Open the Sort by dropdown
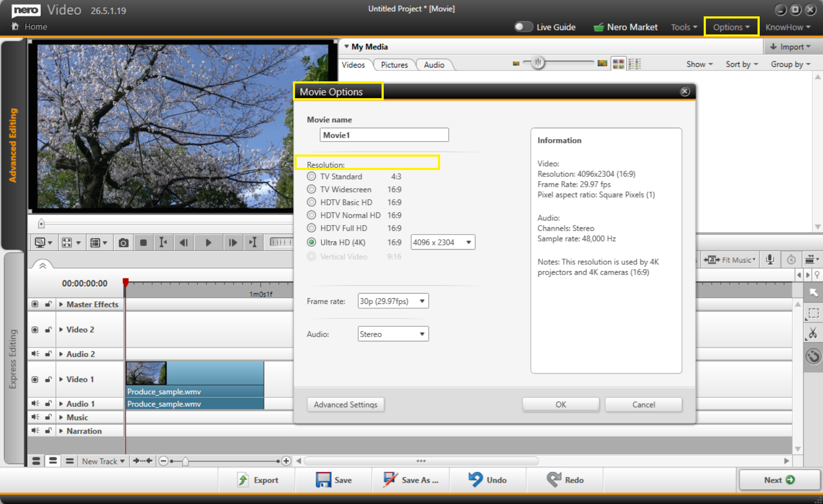 [x=742, y=64]
